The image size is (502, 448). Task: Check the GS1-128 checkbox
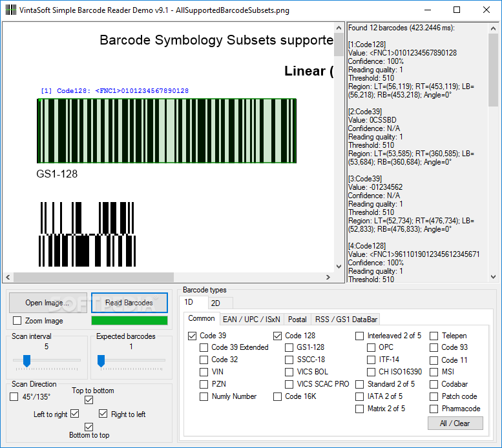(x=289, y=347)
